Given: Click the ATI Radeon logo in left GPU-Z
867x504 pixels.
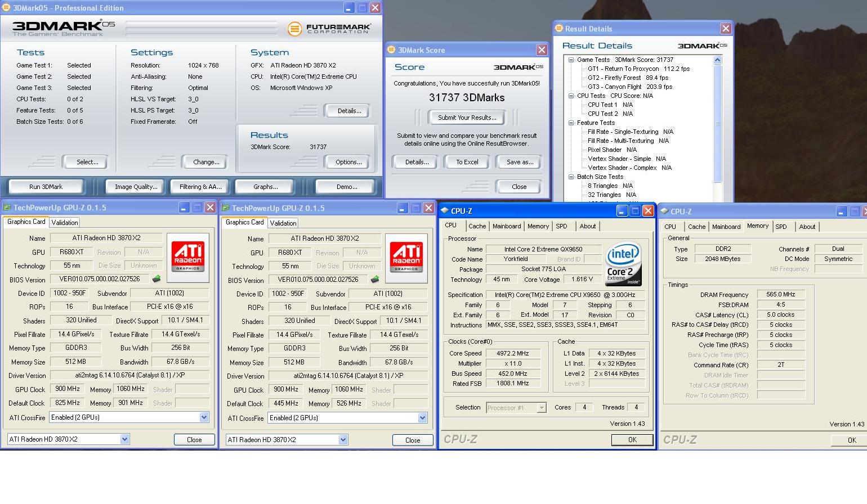Looking at the screenshot, I should 188,258.
